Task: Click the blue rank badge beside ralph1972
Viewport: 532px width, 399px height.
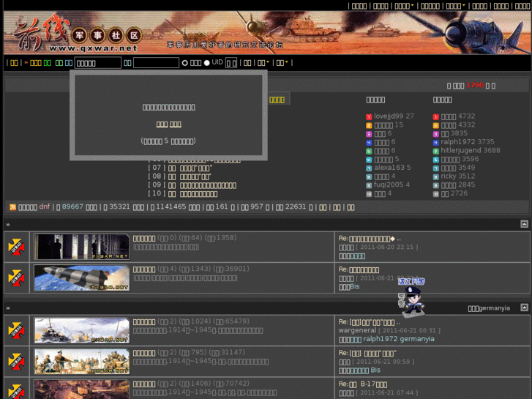Action: click(436, 142)
